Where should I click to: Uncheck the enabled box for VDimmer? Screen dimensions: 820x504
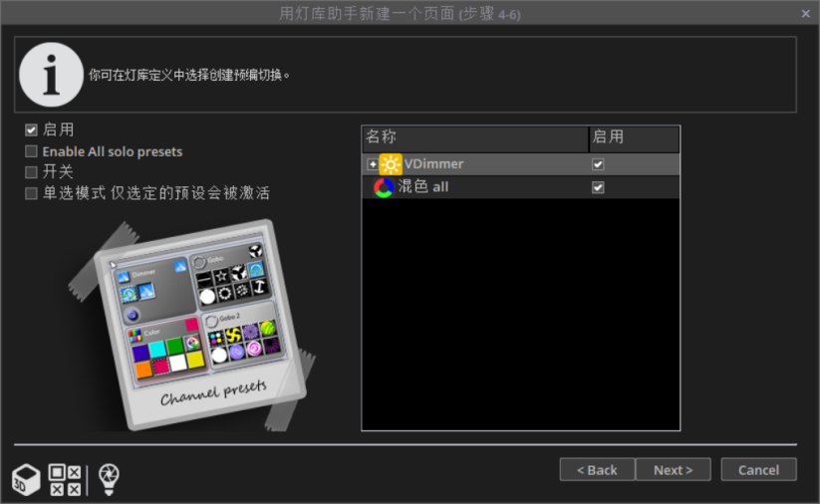[x=598, y=164]
